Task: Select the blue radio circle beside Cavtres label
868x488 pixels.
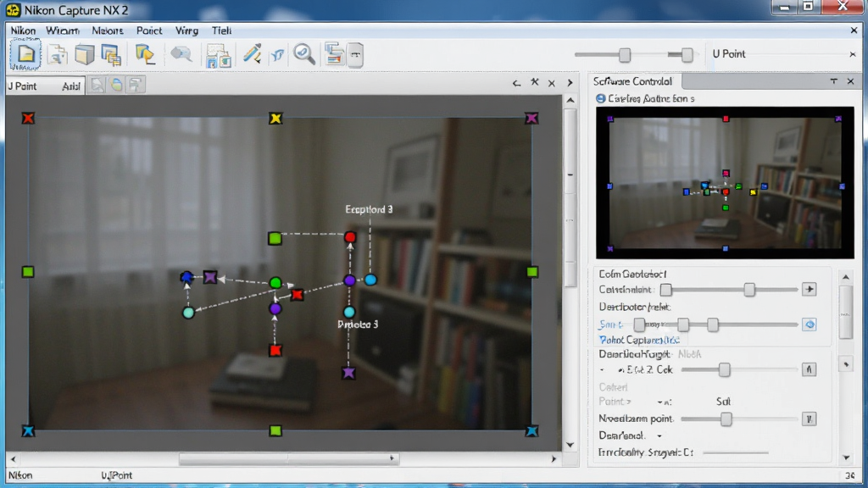Action: [601, 98]
